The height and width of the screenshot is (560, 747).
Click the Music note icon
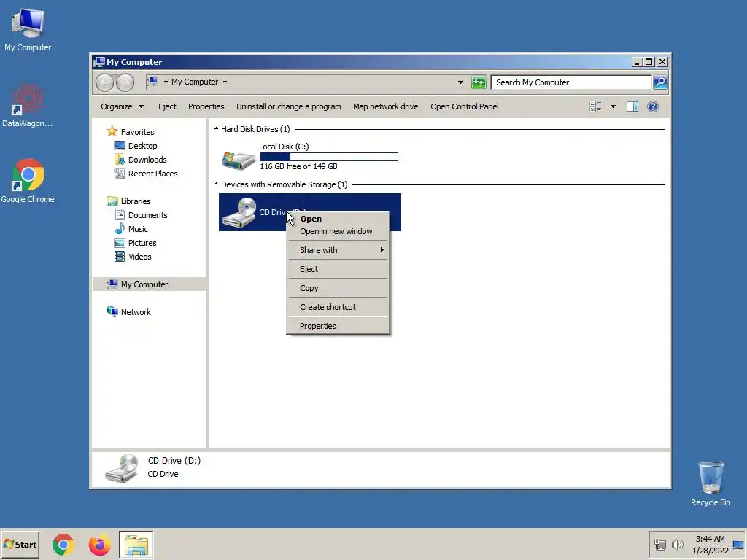click(x=120, y=228)
